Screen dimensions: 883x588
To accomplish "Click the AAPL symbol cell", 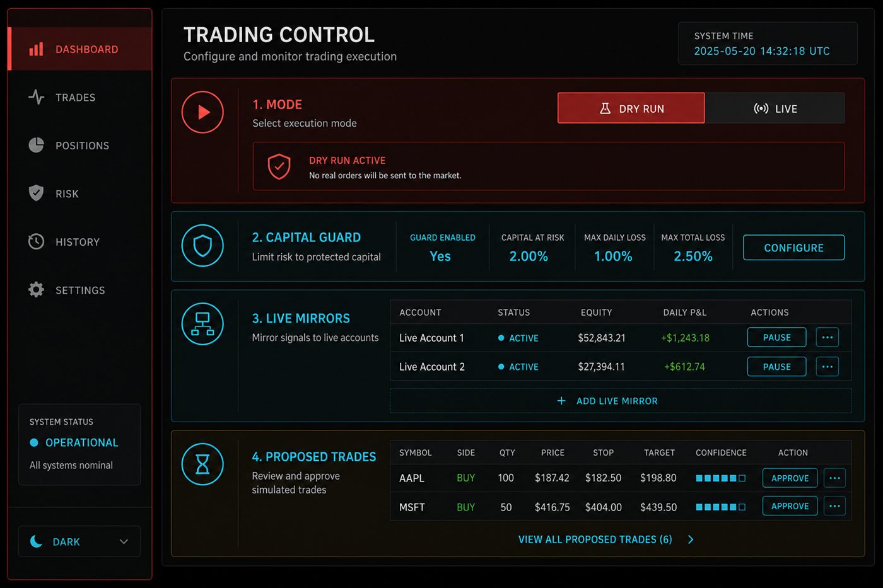I will click(x=412, y=478).
